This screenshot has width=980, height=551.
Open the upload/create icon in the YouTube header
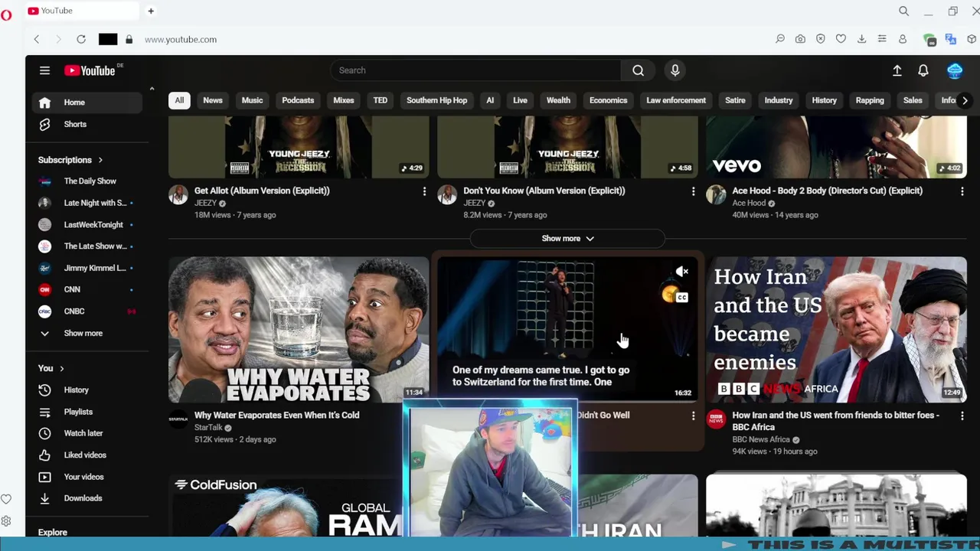coord(897,70)
